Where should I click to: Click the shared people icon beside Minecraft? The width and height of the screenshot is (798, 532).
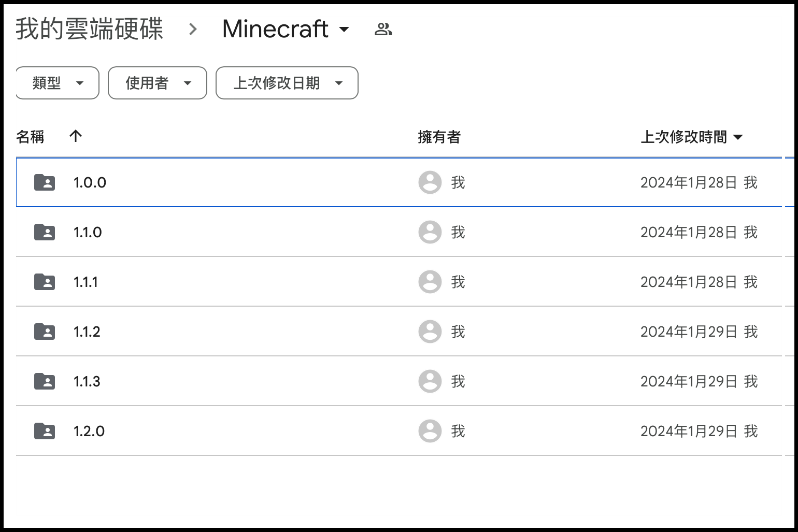click(383, 30)
